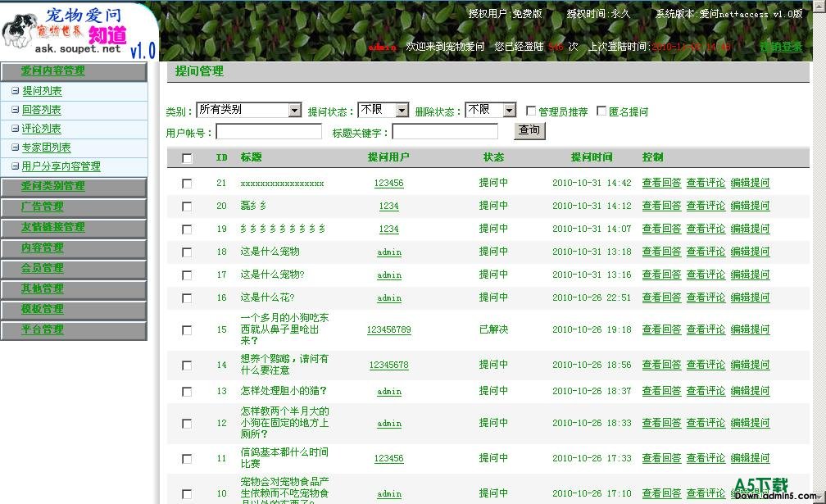Image resolution: width=826 pixels, height=504 pixels.
Task: Click the tree icon beside 用户分享内容管理
Action: [16, 166]
